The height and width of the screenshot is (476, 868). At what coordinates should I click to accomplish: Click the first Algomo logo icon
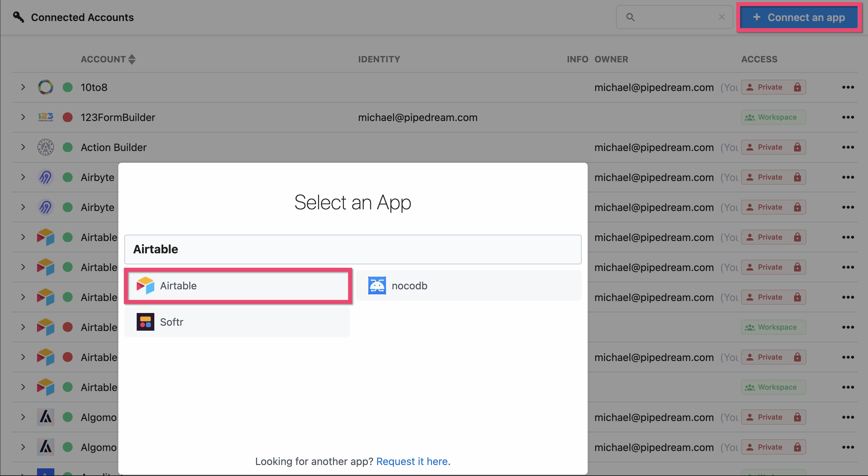tap(45, 417)
